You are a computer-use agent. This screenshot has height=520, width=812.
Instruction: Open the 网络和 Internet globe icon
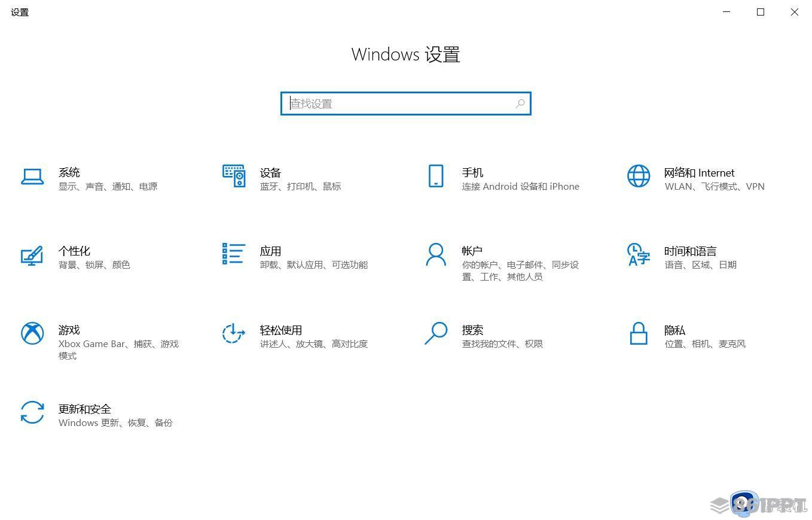coord(639,176)
